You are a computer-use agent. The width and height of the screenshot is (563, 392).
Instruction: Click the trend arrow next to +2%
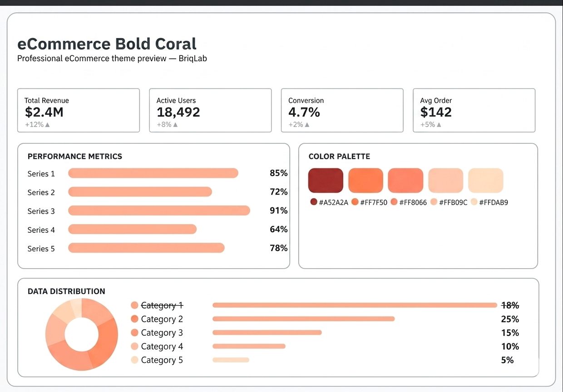(307, 125)
